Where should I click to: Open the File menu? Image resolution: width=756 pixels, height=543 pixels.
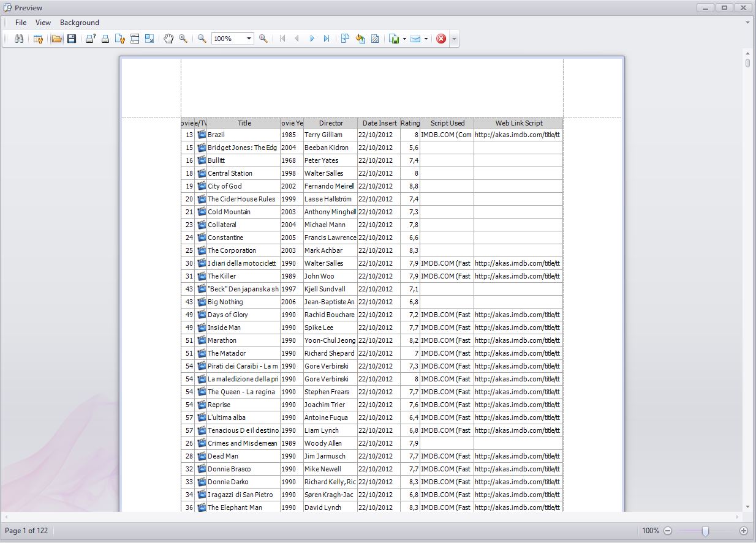[21, 23]
